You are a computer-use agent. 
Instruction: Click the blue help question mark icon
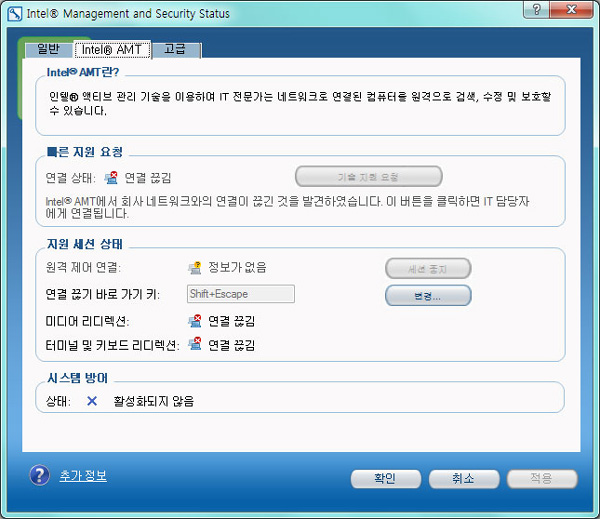point(39,475)
